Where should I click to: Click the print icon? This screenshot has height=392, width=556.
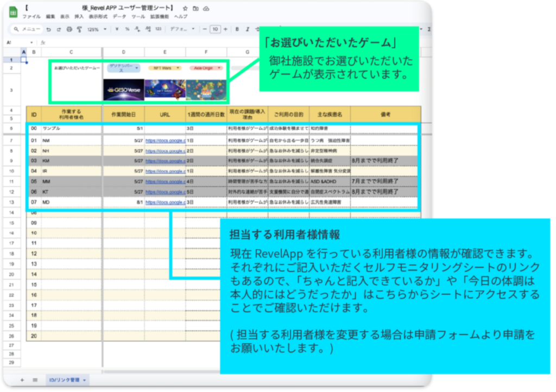68,29
